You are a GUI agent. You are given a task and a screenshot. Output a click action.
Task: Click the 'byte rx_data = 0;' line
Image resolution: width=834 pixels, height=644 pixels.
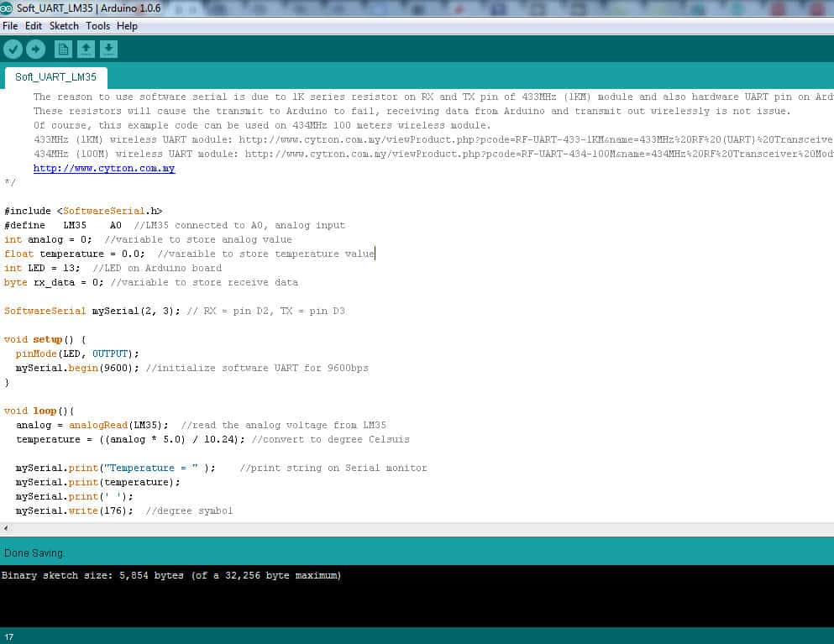151,283
